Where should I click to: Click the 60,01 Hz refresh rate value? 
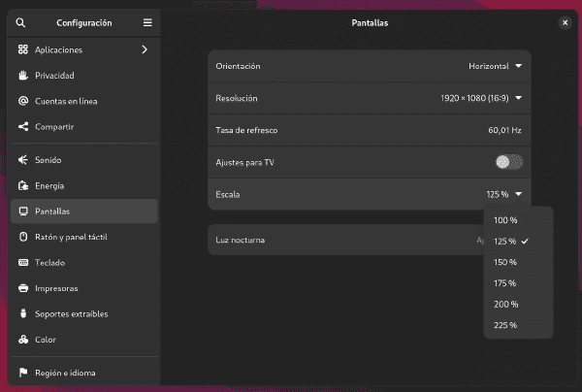click(x=504, y=130)
